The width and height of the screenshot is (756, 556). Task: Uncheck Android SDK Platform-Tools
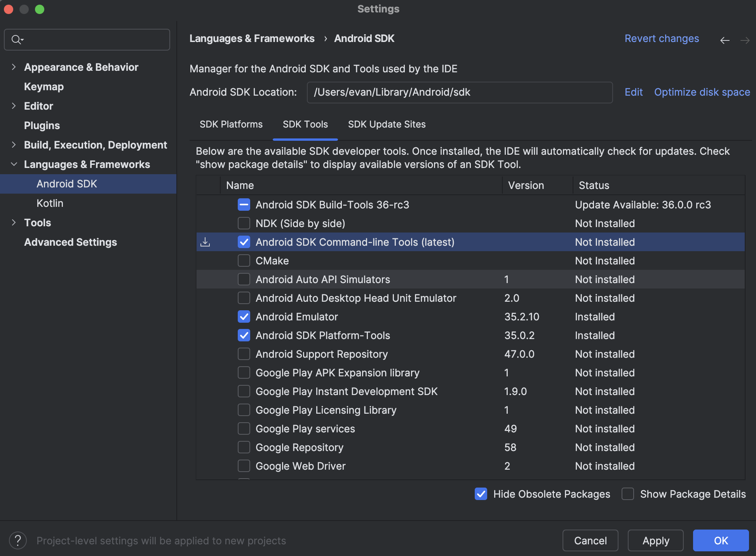244,335
